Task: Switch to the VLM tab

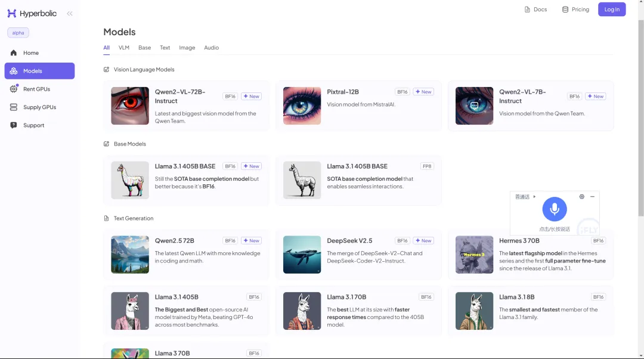Action: 124,48
